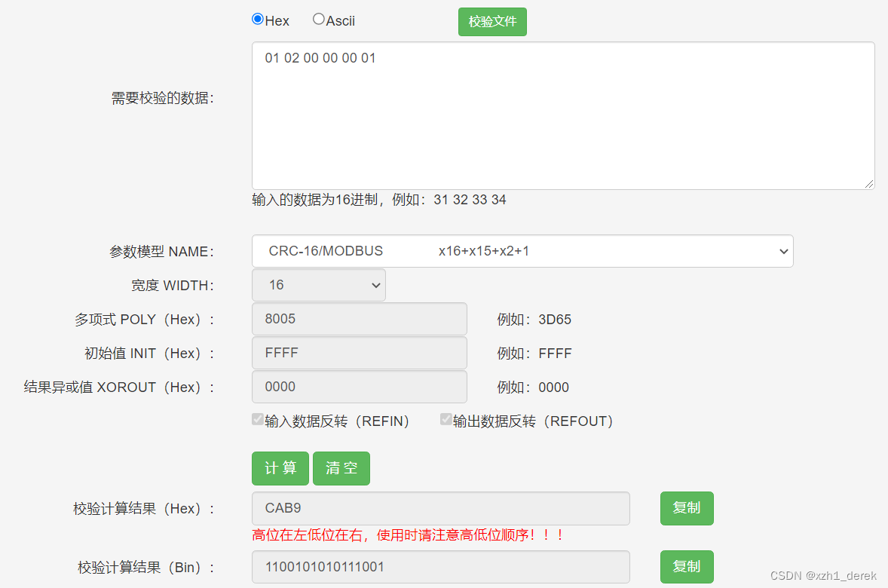Copy the Hex result CAB9
The image size is (888, 588).
point(687,508)
